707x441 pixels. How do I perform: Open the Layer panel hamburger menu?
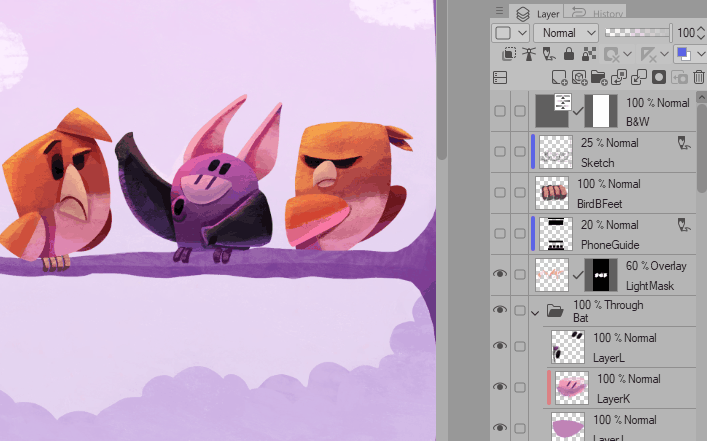[498, 12]
